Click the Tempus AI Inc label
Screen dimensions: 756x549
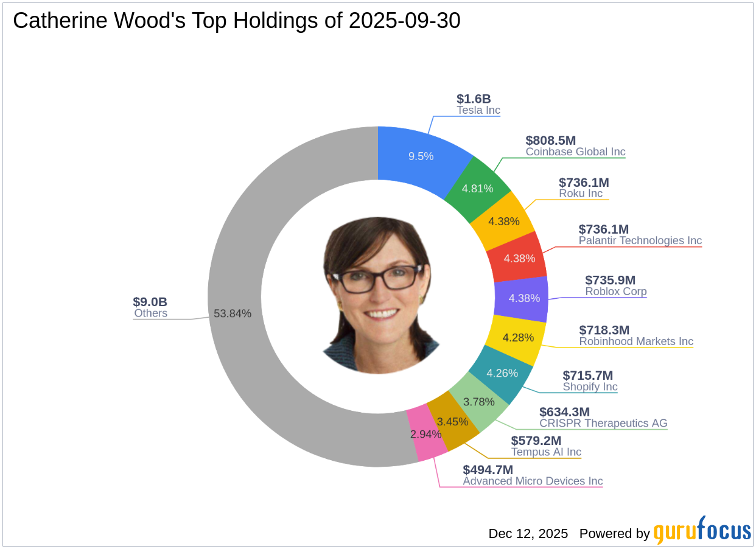(x=546, y=452)
